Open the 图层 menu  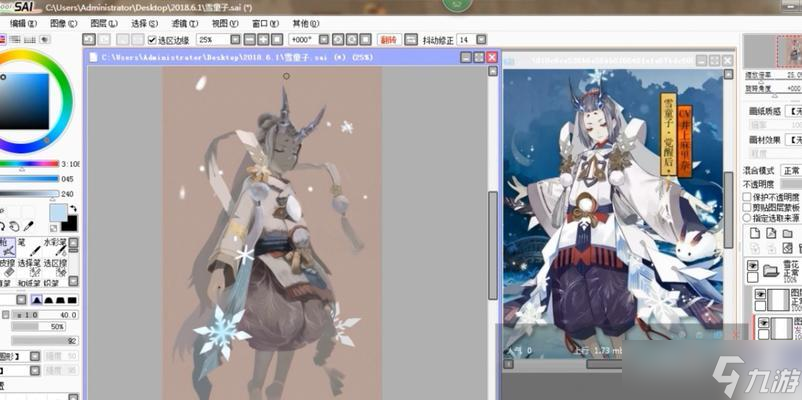coord(101,22)
